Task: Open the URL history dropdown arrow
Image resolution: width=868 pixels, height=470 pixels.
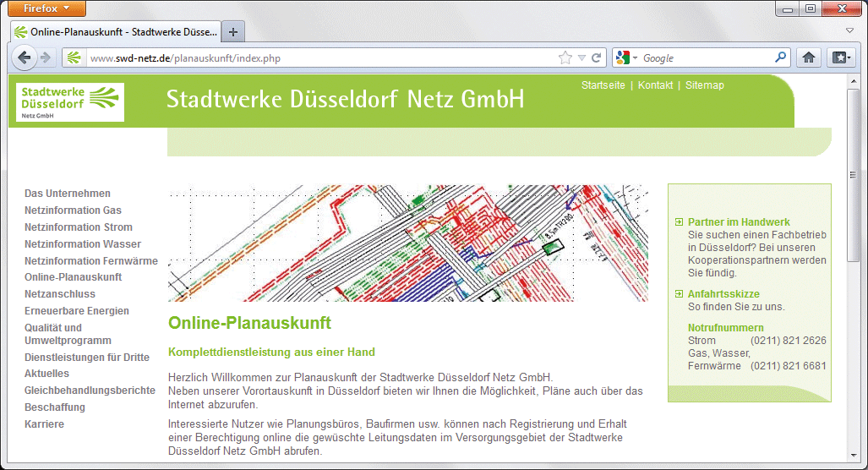Action: click(581, 57)
